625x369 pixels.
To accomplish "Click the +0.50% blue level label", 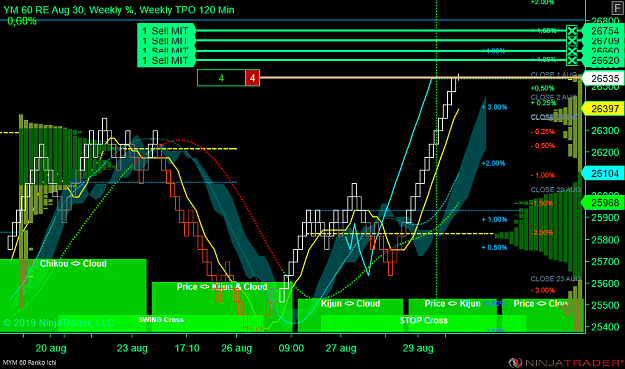I will 494,247.
